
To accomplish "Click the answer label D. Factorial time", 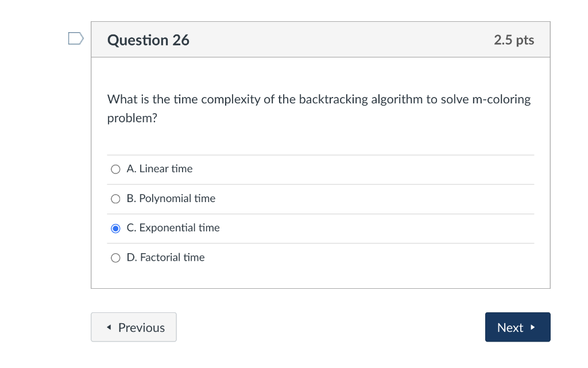I will click(x=165, y=257).
